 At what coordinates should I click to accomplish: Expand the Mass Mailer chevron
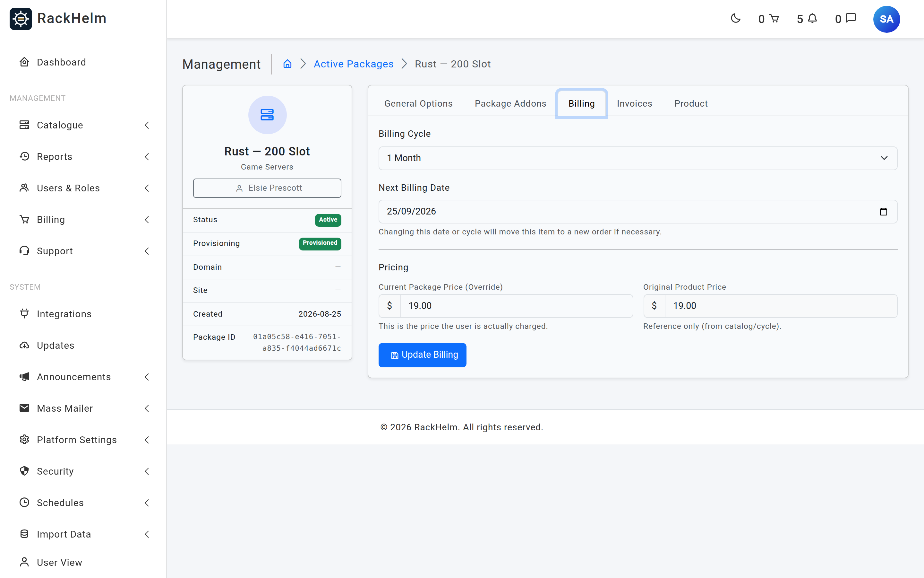[x=147, y=408]
